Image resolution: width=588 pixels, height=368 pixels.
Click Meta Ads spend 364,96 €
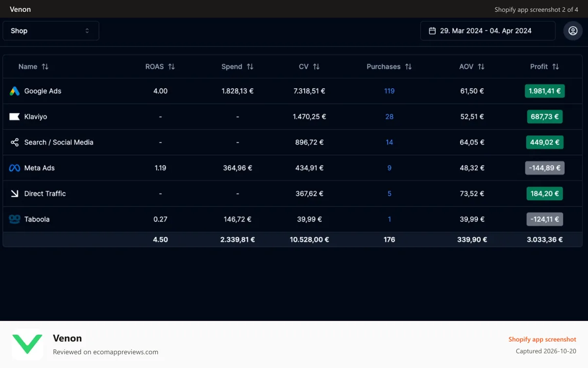(238, 168)
